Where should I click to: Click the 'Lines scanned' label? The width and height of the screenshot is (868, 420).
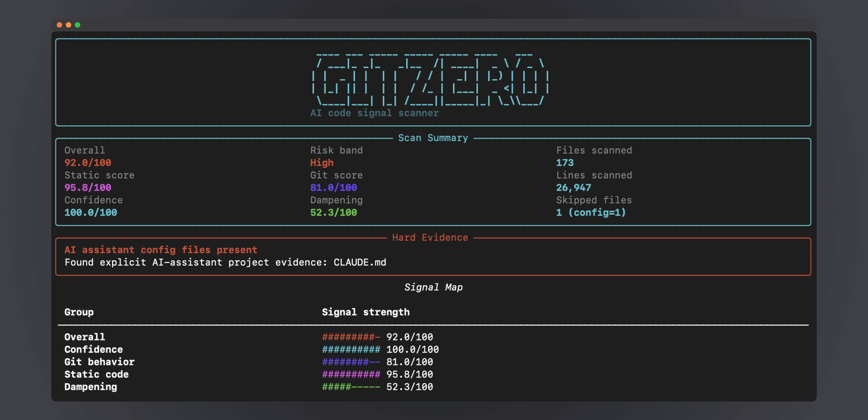(x=594, y=175)
